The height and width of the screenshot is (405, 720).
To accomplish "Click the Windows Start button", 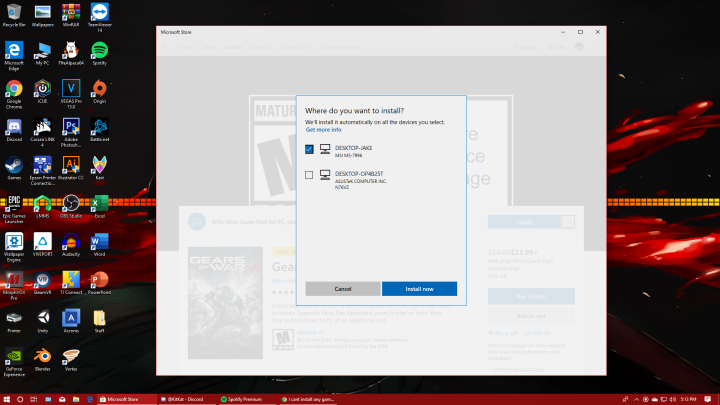I will coord(7,399).
